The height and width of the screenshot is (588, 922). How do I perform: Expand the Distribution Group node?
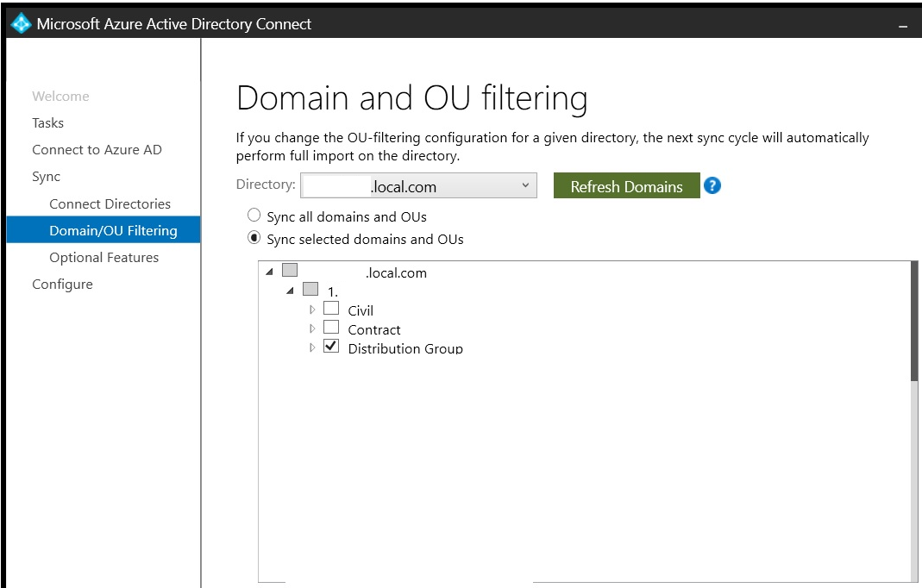pos(312,347)
